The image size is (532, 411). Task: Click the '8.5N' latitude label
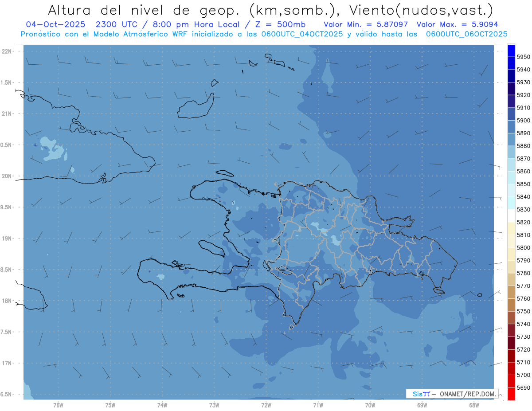point(6,270)
